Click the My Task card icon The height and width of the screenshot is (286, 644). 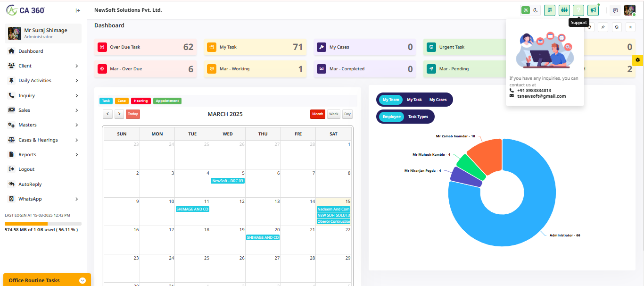point(212,47)
